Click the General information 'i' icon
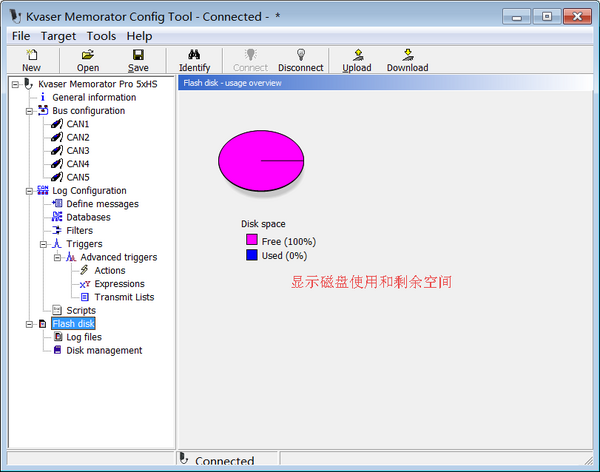Viewport: 600px width, 472px height. click(43, 97)
